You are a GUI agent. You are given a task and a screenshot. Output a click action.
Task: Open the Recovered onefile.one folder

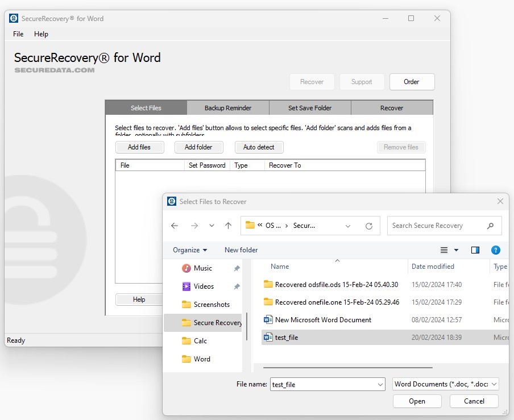click(334, 302)
